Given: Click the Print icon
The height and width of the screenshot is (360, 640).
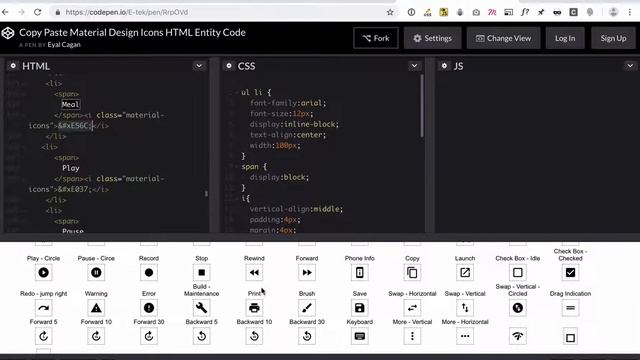Looking at the screenshot, I should [254, 308].
